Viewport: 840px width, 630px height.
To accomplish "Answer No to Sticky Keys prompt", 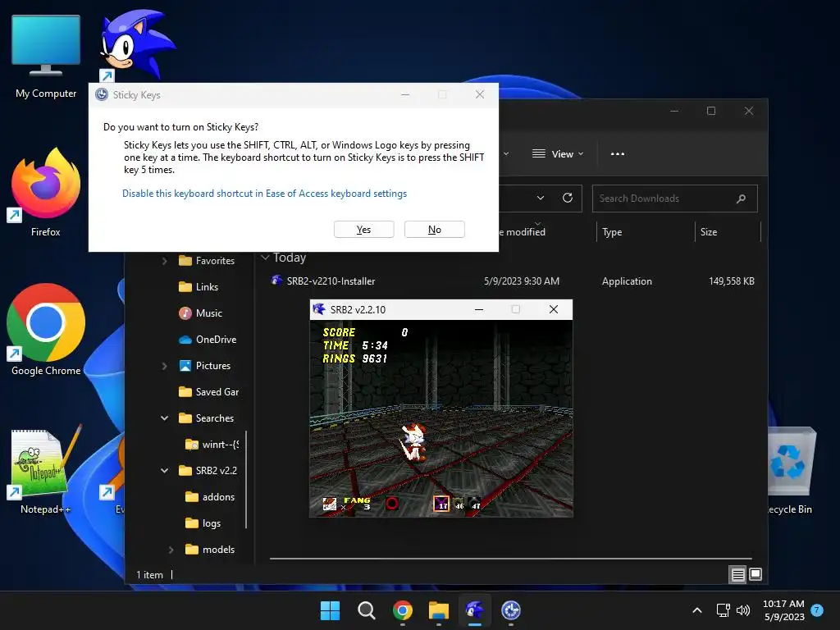I will coord(435,230).
